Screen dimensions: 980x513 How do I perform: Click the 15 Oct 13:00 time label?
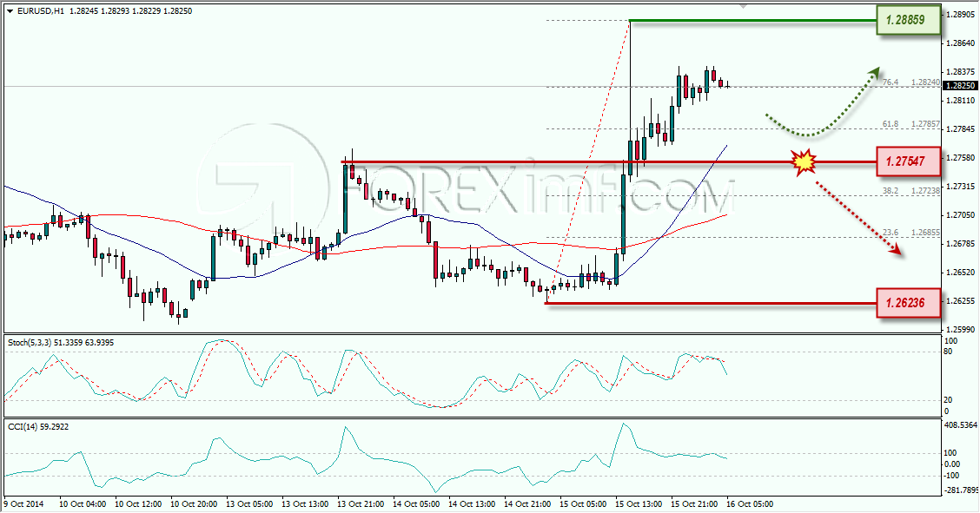[x=639, y=504]
